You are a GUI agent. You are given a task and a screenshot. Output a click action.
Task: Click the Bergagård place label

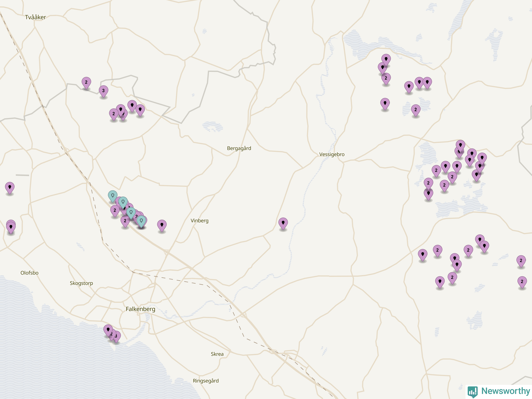click(239, 148)
